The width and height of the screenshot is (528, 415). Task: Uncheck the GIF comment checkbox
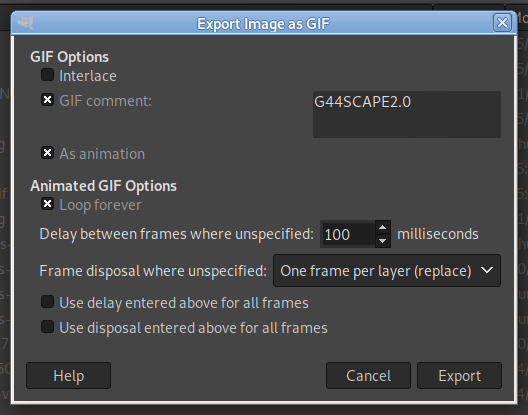click(x=47, y=100)
